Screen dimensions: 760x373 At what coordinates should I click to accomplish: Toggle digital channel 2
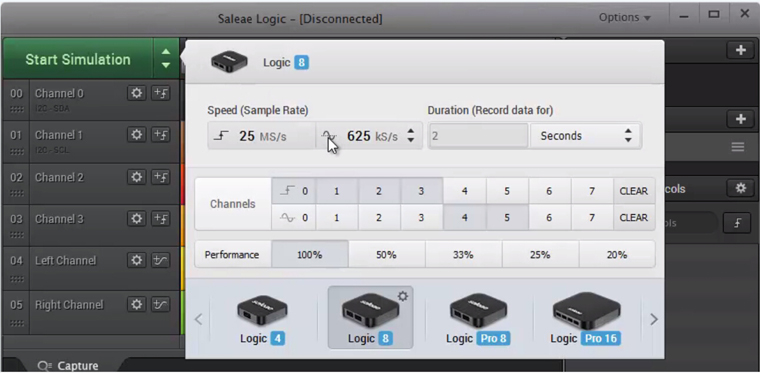click(x=379, y=191)
